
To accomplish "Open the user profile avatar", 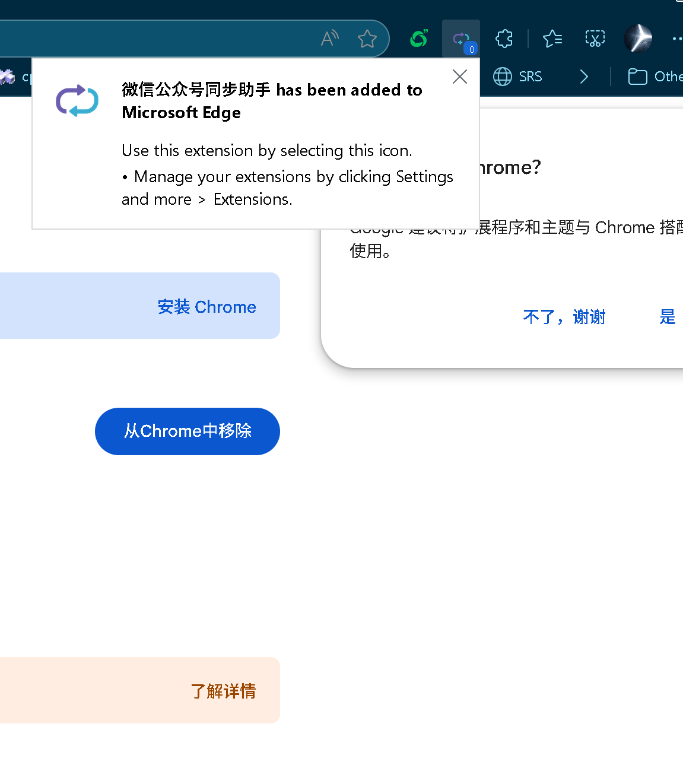I will [638, 39].
